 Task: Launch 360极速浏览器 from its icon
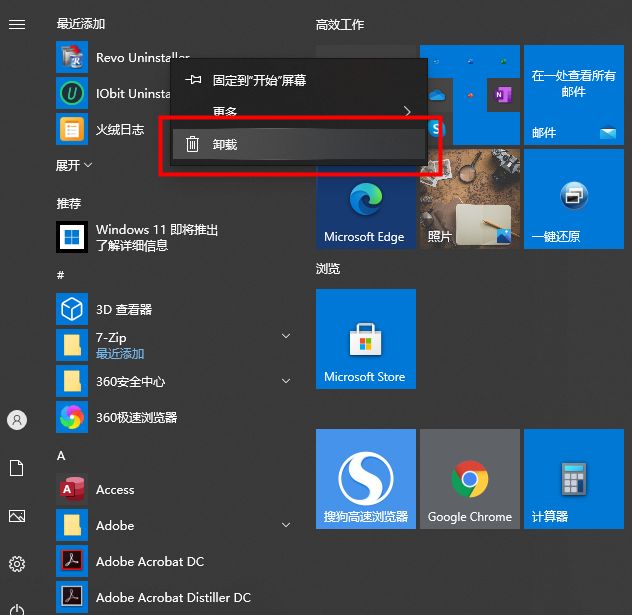72,417
